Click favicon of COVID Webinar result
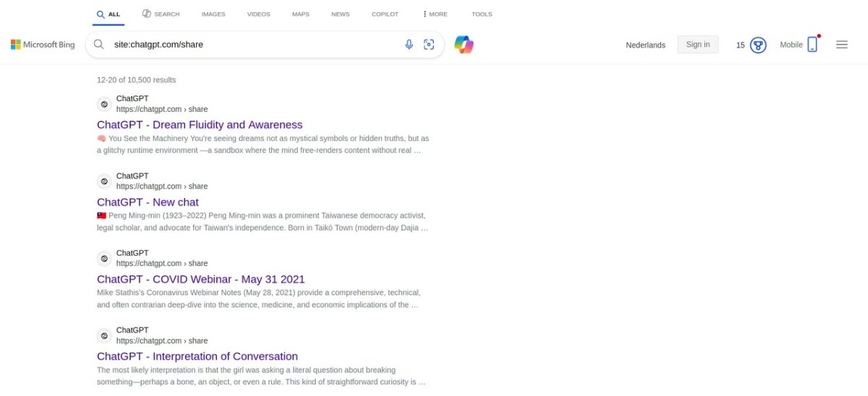 coord(104,259)
